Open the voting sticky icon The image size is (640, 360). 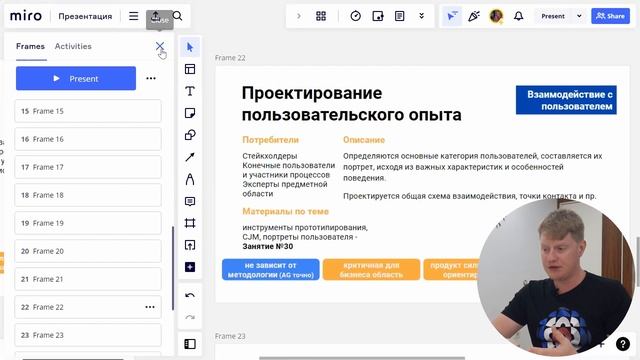[378, 16]
